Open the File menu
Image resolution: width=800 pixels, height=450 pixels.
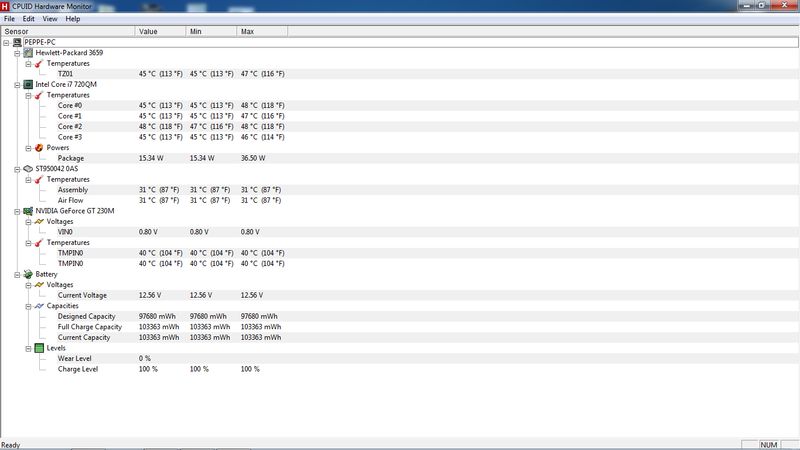pyautogui.click(x=9, y=19)
